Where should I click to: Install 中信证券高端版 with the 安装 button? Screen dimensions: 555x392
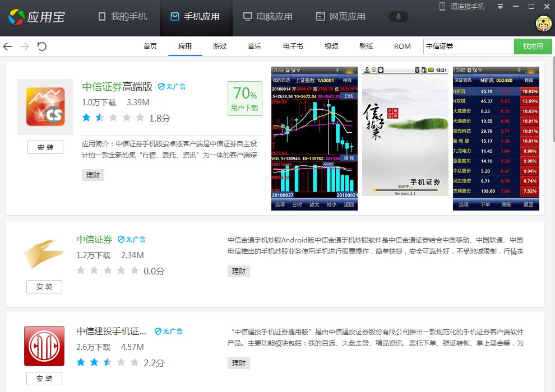click(x=45, y=147)
